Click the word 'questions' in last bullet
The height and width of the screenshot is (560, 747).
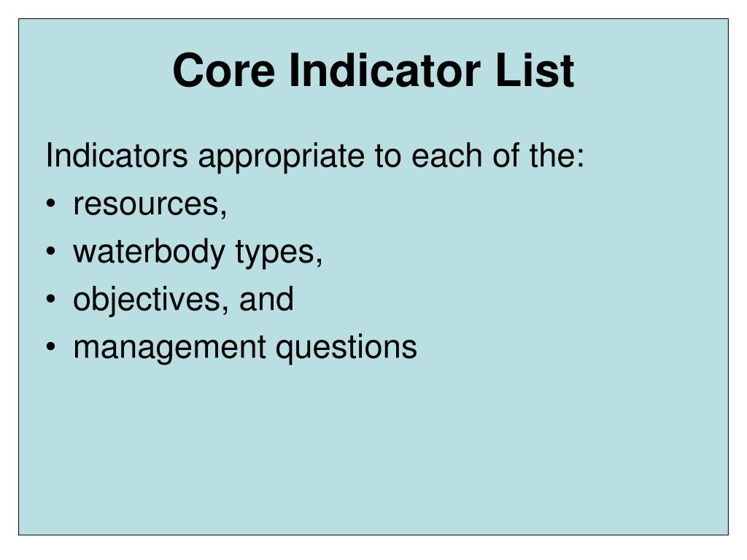point(347,348)
